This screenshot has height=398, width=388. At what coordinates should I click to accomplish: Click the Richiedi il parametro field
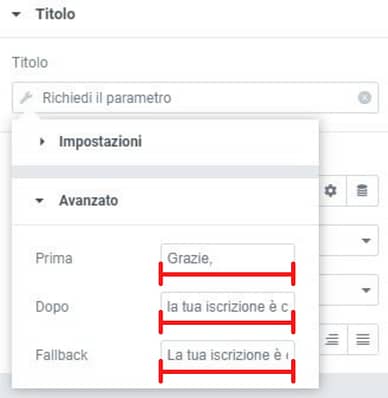[x=195, y=98]
